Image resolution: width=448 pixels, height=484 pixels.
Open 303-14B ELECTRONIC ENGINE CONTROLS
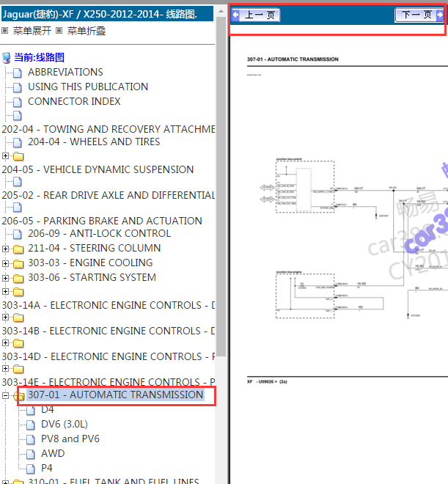(109, 331)
